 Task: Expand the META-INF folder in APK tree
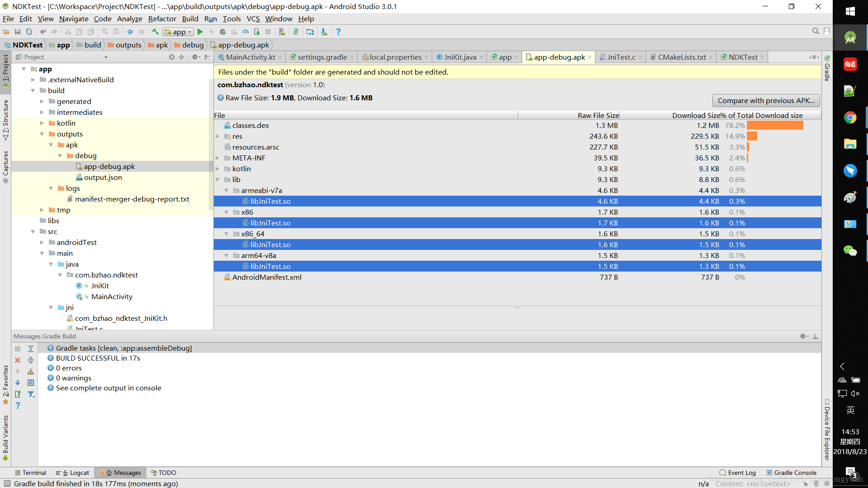(217, 158)
